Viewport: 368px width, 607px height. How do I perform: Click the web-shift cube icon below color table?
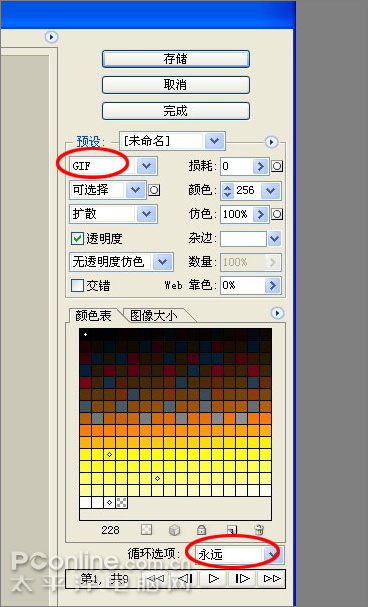point(175,530)
